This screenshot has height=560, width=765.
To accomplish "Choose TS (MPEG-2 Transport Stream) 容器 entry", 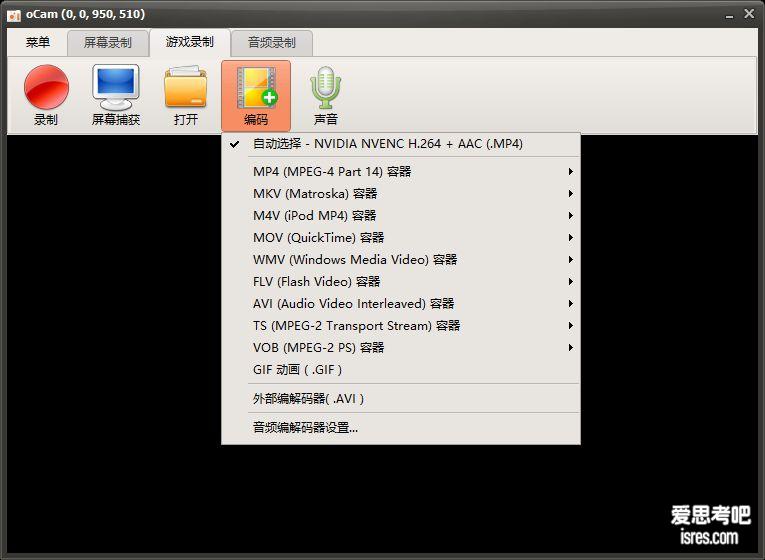I will click(x=401, y=325).
